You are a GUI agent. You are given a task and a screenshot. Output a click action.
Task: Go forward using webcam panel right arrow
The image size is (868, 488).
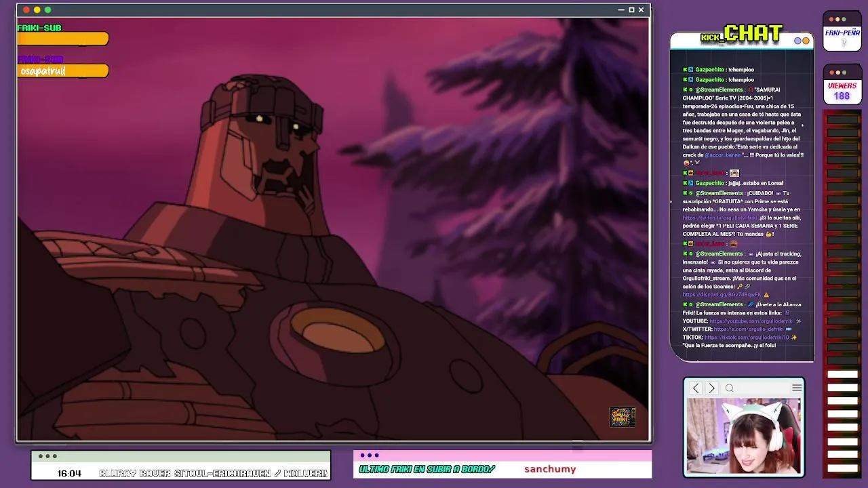coord(711,388)
